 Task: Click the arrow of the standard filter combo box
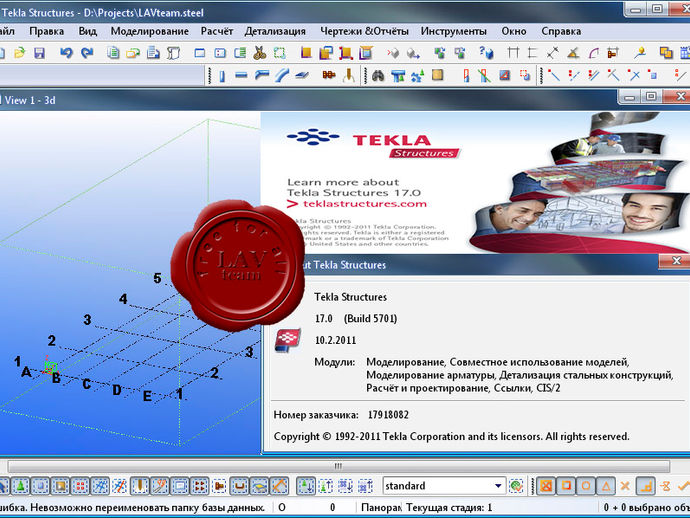tap(498, 486)
